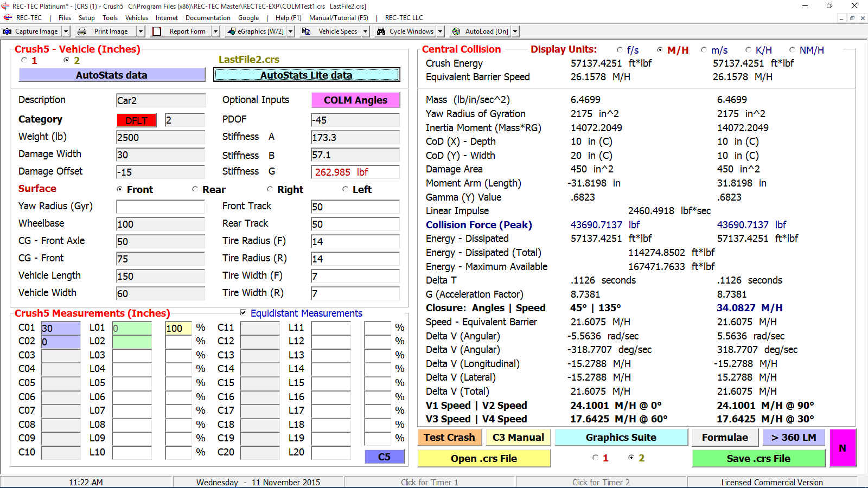The height and width of the screenshot is (488, 868).
Task: Click the AutoStats data button
Action: point(112,75)
